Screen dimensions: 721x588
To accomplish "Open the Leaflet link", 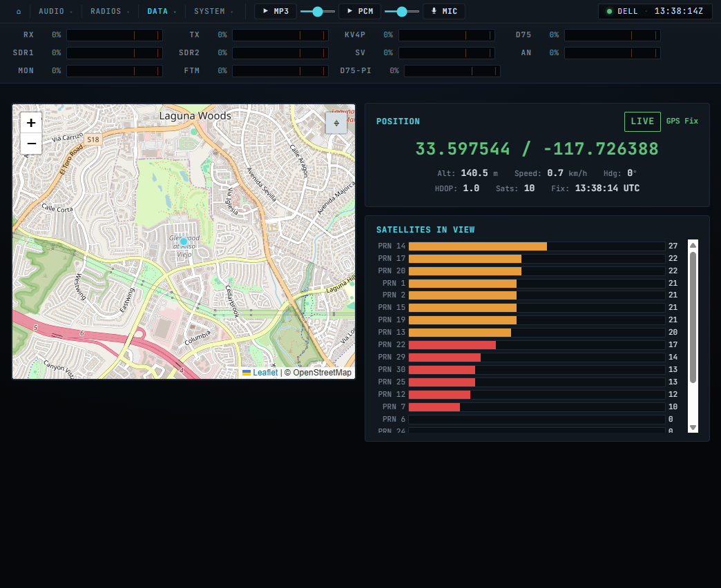I will tap(260, 373).
